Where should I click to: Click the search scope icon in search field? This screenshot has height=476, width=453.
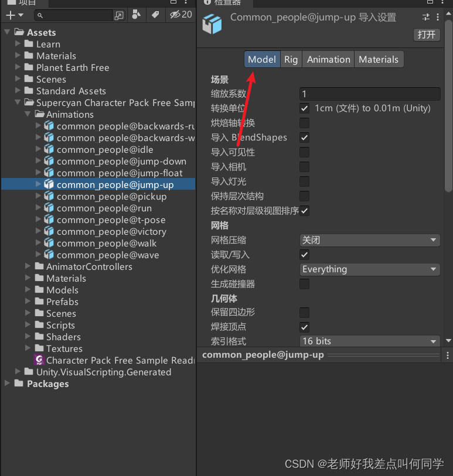pyautogui.click(x=119, y=15)
